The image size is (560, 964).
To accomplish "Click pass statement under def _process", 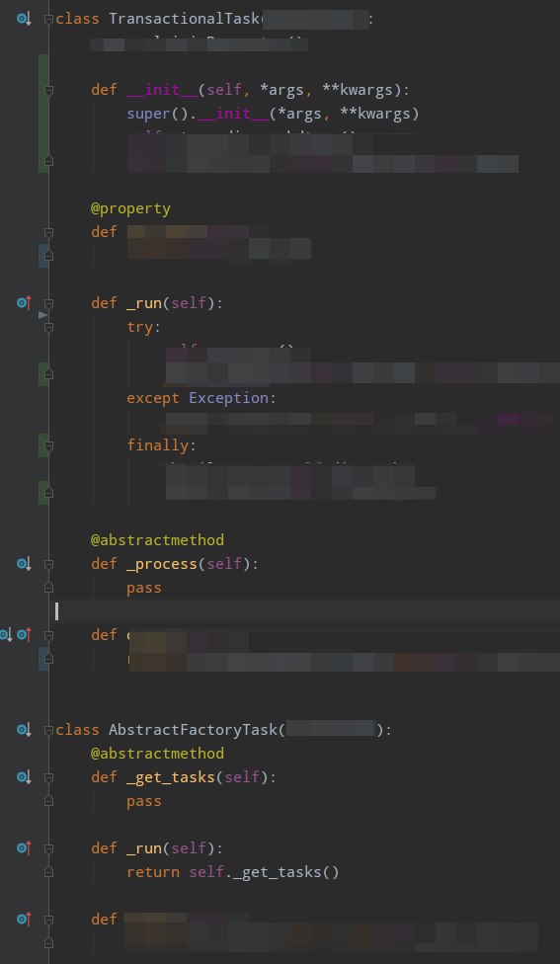I will pos(144,588).
